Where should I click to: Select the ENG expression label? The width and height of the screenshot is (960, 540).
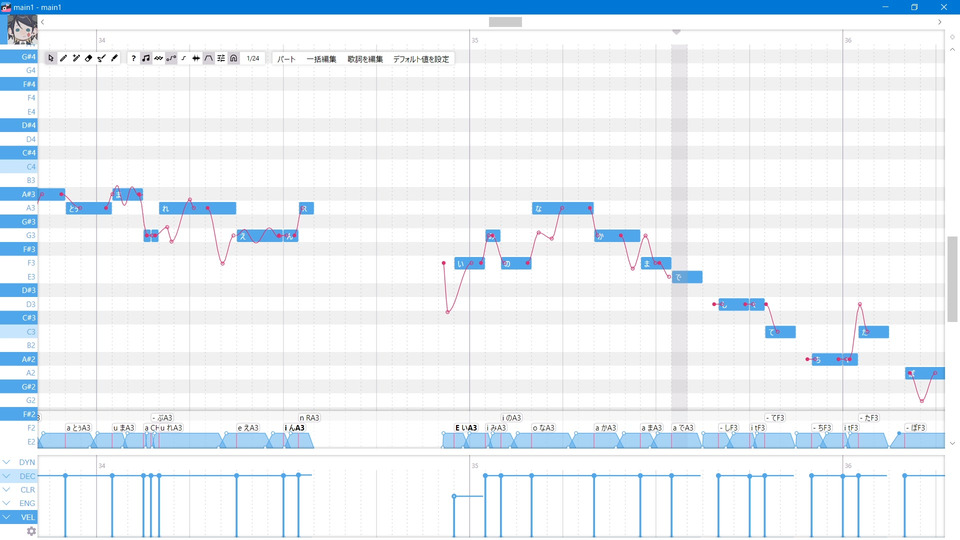click(27, 503)
